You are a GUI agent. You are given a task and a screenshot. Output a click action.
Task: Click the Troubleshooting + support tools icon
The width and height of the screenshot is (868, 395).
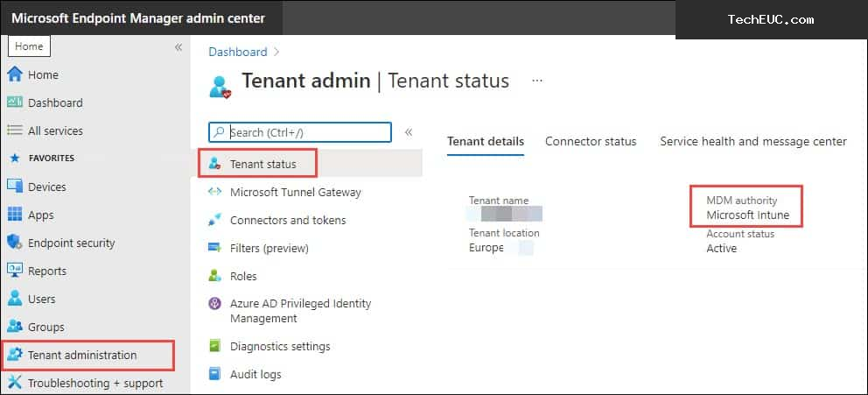click(x=15, y=383)
